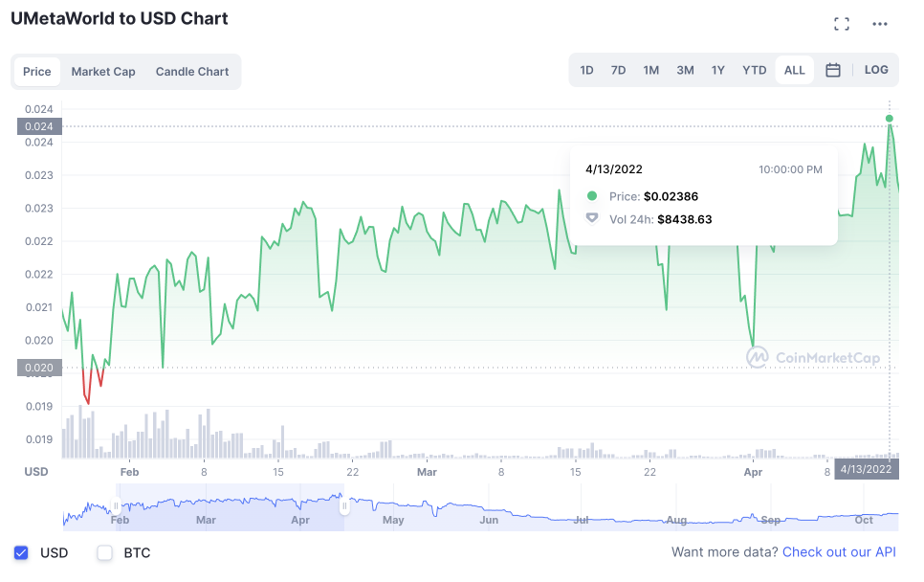This screenshot has width=924, height=582.
Task: Open the calendar date range picker
Action: (833, 70)
